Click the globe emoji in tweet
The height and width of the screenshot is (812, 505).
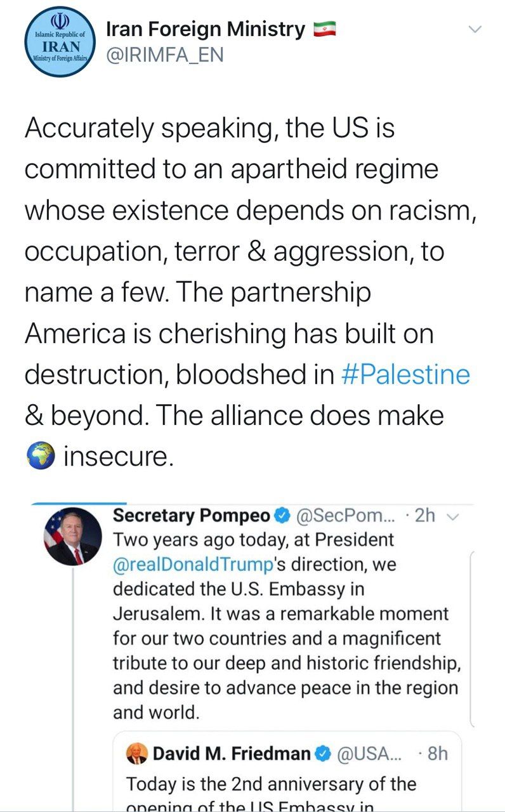[39, 457]
